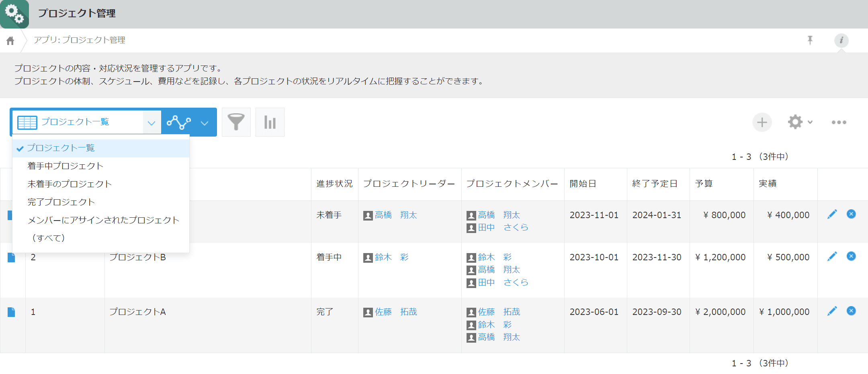868x374 pixels.
Task: Click the project management gear app icon
Action: coord(14,14)
